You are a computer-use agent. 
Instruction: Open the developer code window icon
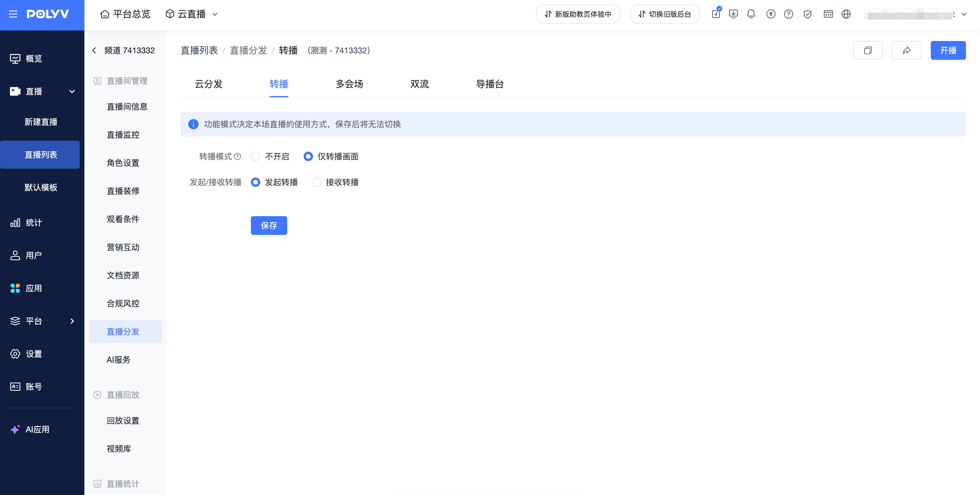pyautogui.click(x=828, y=14)
